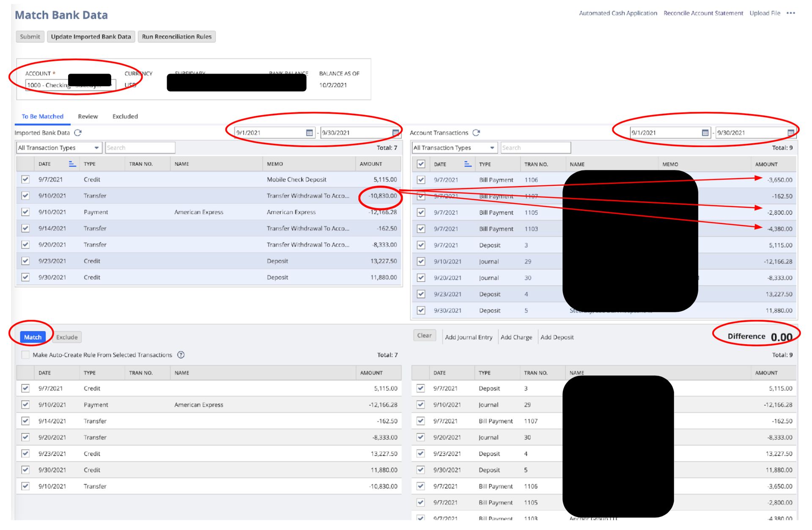
Task: Enable Make Auto-Create Rule From Selected Transactions
Action: point(25,355)
